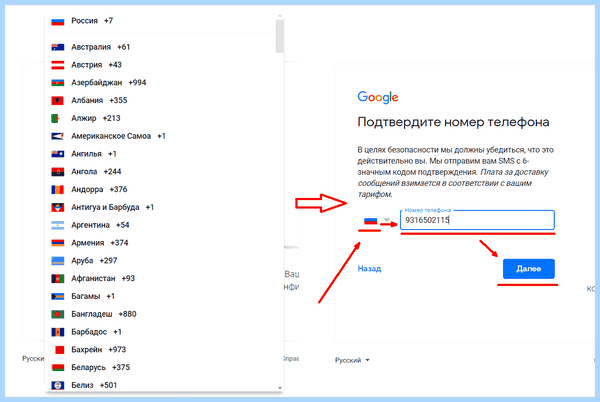Click the Австрия flag icon
The image size is (600, 402).
[58, 65]
